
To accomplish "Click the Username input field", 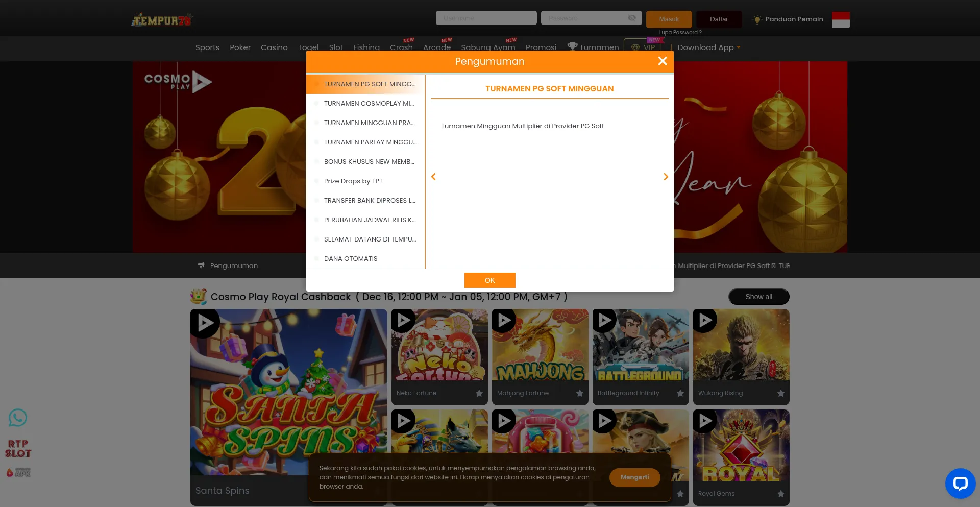I will click(x=485, y=18).
